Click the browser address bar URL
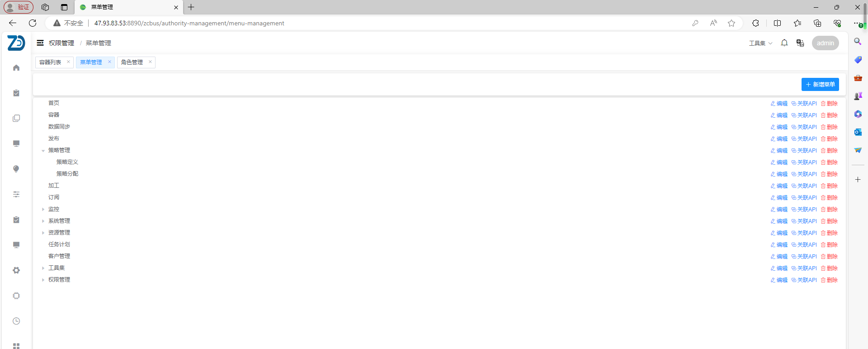This screenshot has height=349, width=868. pyautogui.click(x=189, y=23)
